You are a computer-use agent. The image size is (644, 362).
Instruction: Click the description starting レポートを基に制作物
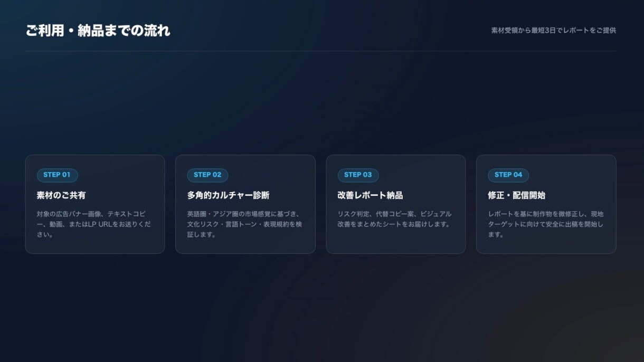point(546,224)
